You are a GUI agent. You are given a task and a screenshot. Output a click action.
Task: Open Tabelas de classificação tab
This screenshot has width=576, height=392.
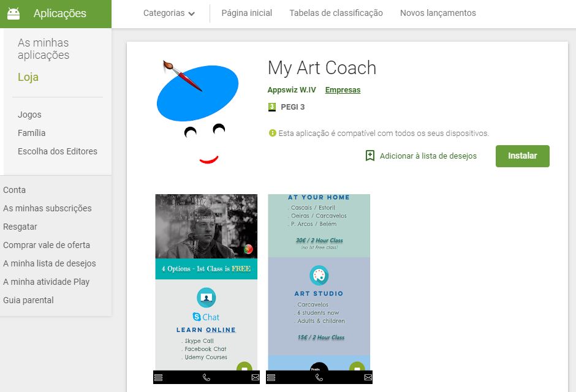336,13
